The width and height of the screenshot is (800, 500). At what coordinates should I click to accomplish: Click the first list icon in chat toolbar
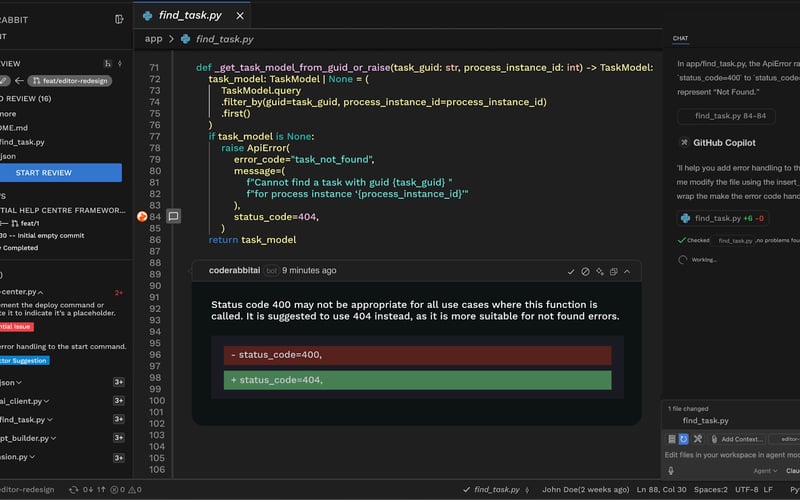tap(672, 439)
